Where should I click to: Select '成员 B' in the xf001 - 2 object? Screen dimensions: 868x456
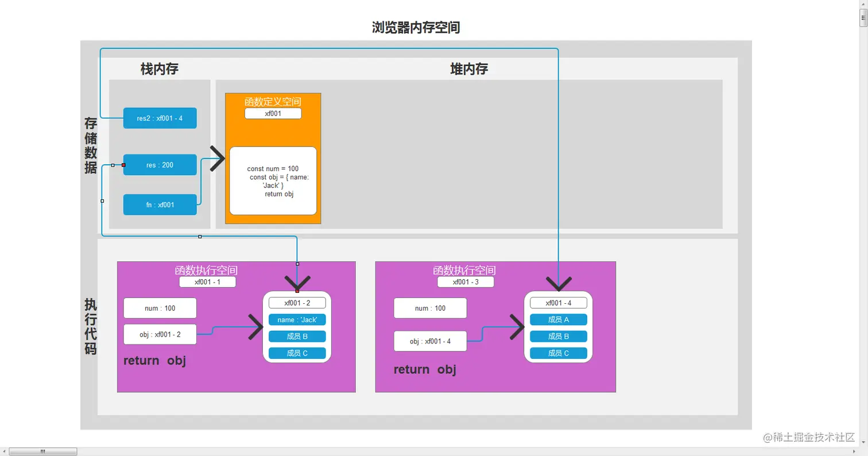coord(297,337)
